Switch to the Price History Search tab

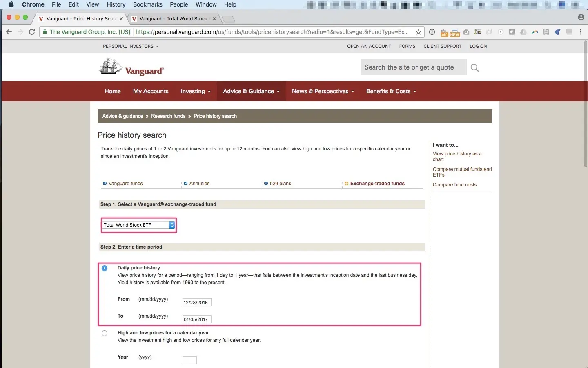tap(81, 19)
